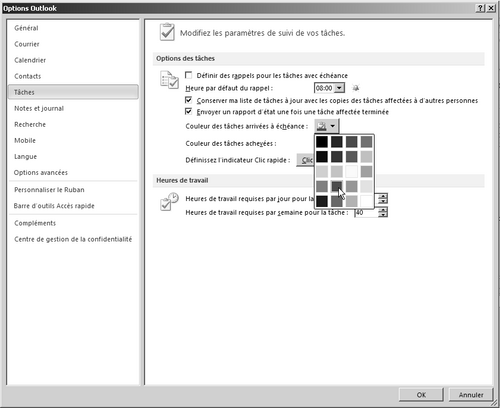500x408 pixels.
Task: Pick last swatch in palette's fourth row
Action: point(366,186)
